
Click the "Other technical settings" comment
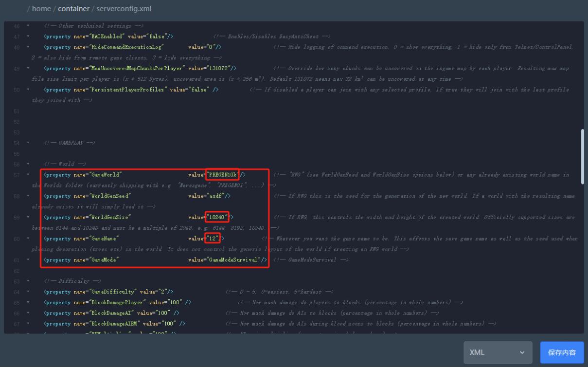click(93, 25)
